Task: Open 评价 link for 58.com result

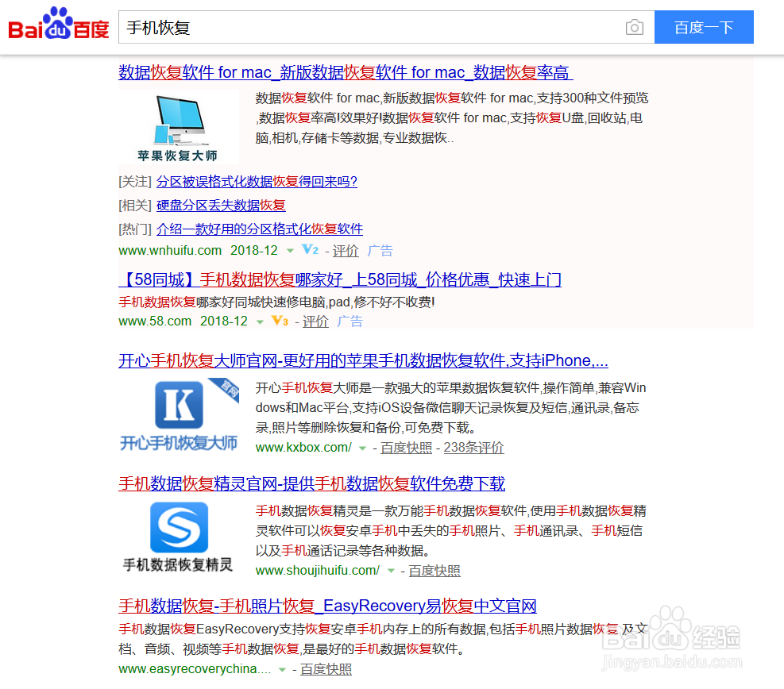Action: 315,321
